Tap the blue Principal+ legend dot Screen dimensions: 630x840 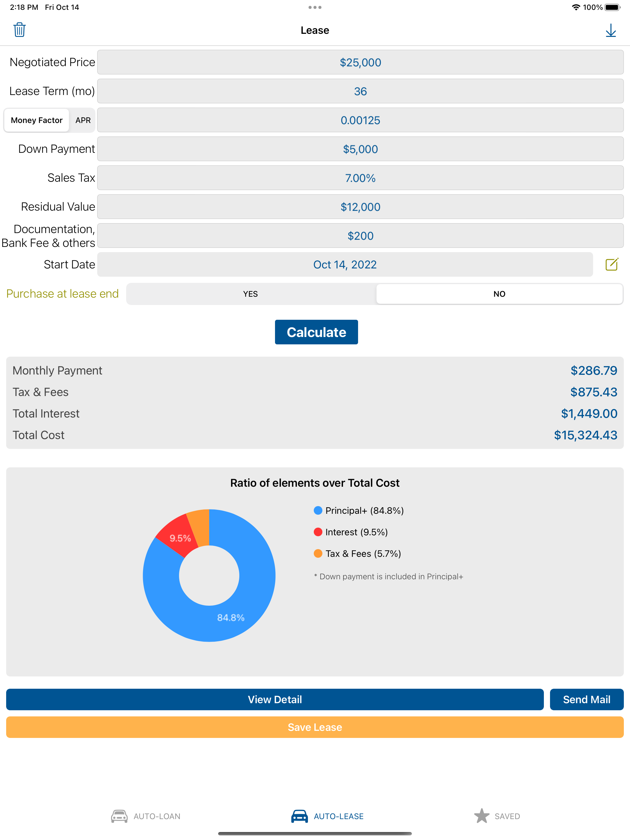click(x=318, y=510)
